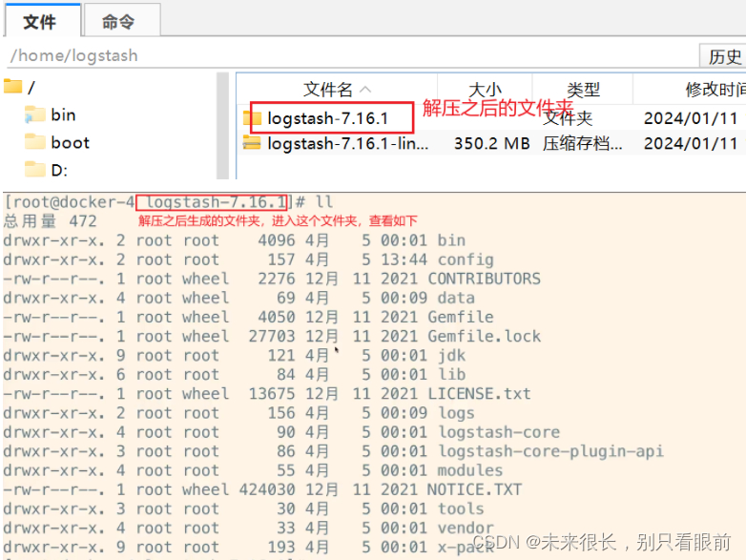Select the root / folder icon in tree
This screenshot has width=746, height=560.
point(12,87)
